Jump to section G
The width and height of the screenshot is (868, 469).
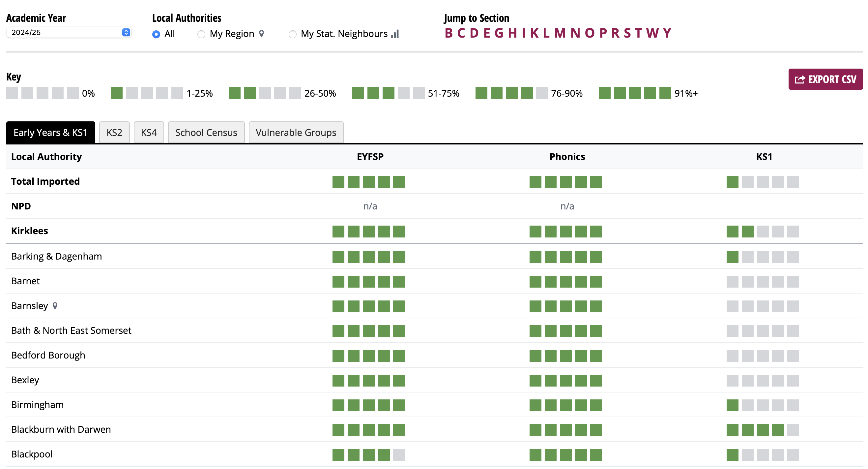[x=499, y=33]
